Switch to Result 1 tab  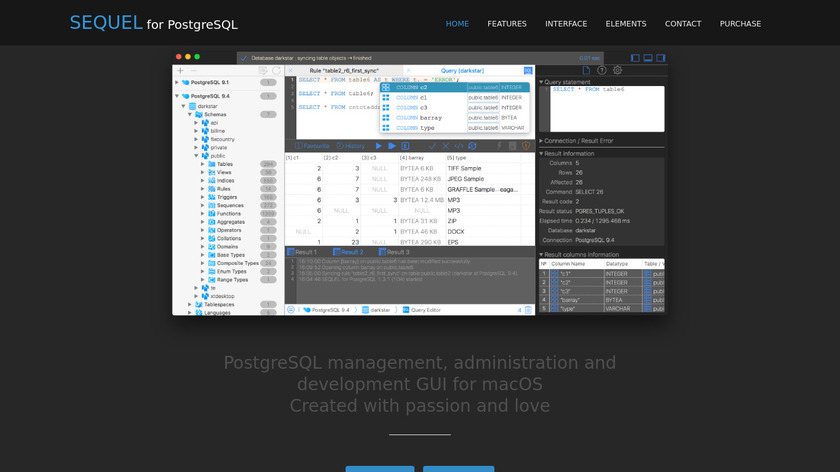(303, 252)
